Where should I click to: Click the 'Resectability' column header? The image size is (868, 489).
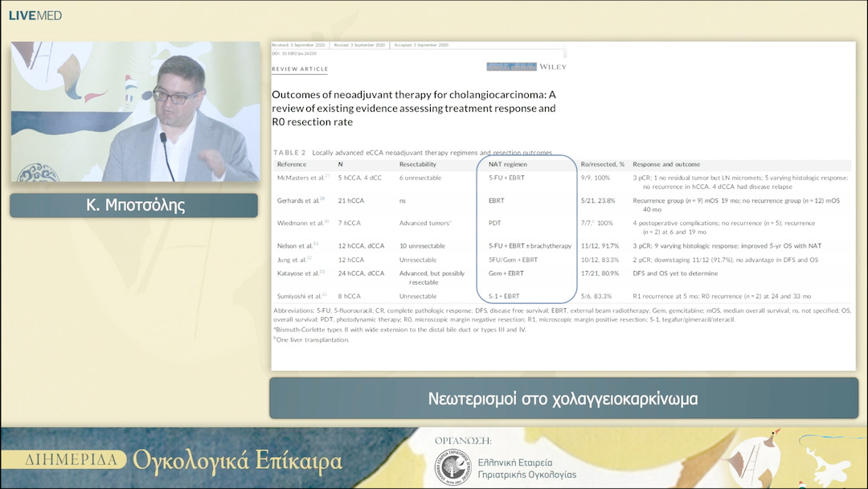(x=417, y=165)
